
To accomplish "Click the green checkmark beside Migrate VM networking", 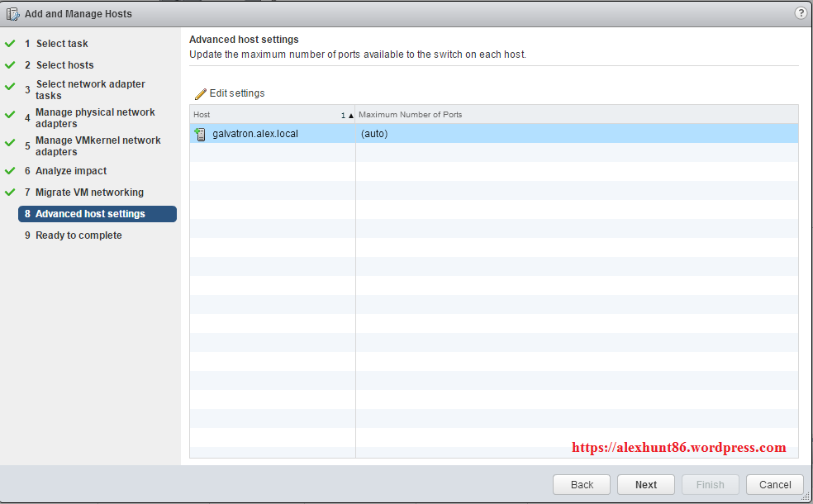I will coord(10,192).
